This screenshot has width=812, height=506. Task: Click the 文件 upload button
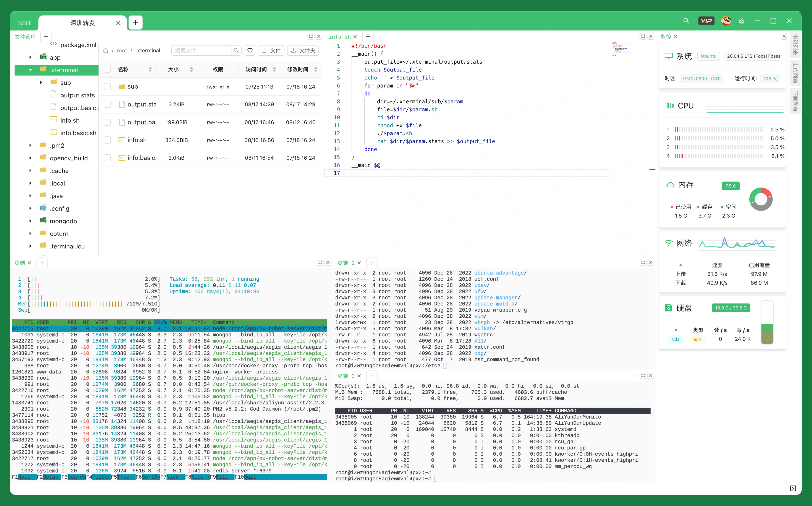(x=271, y=51)
